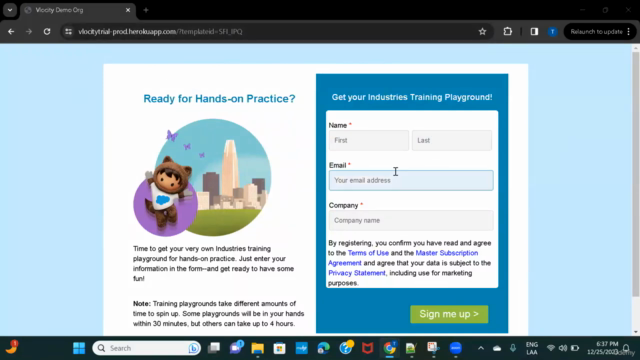Screen dimensions: 640x360
Task: Click the First name field
Action: [369, 140]
